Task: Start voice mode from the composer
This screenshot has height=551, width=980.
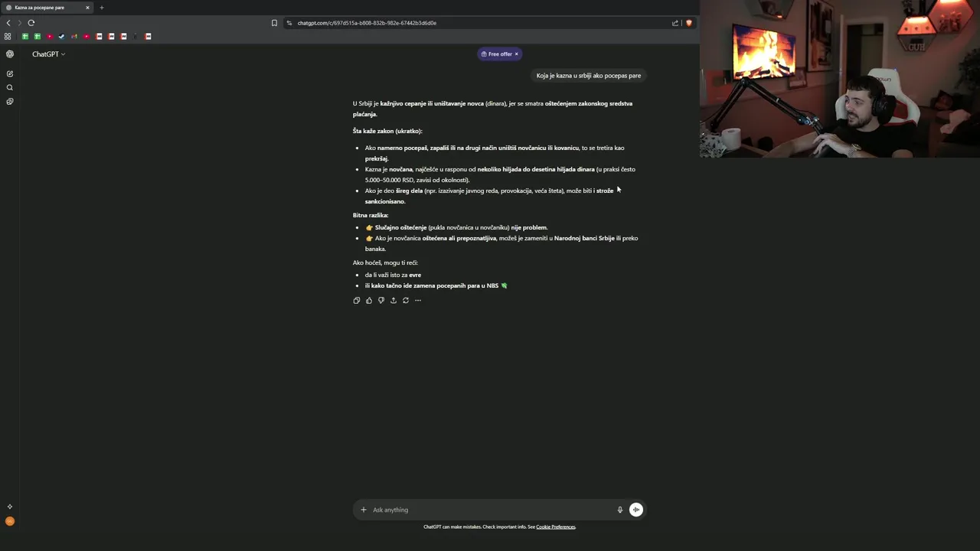Action: pos(636,510)
